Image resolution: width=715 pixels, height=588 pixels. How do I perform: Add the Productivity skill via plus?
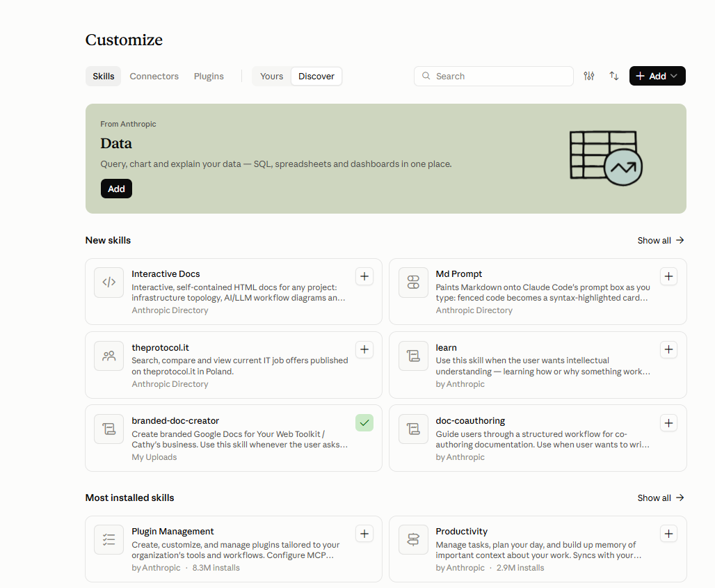point(668,534)
